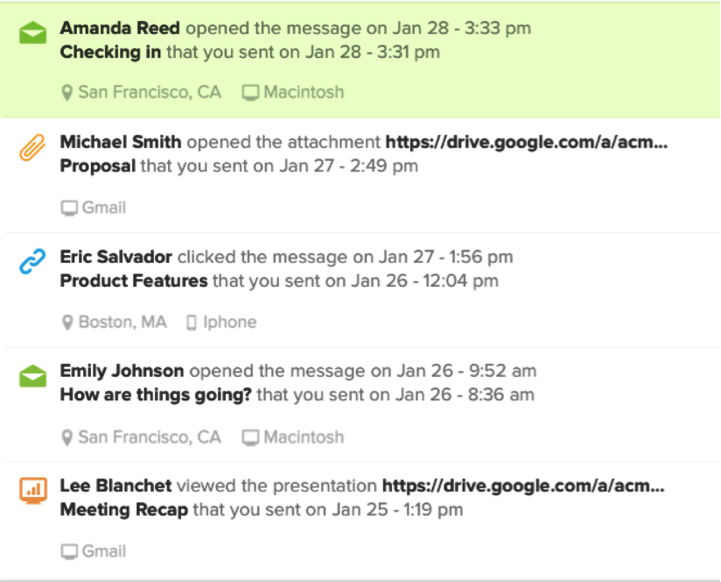Click the orange presentation chart icon
This screenshot has height=582, width=721.
(x=33, y=490)
